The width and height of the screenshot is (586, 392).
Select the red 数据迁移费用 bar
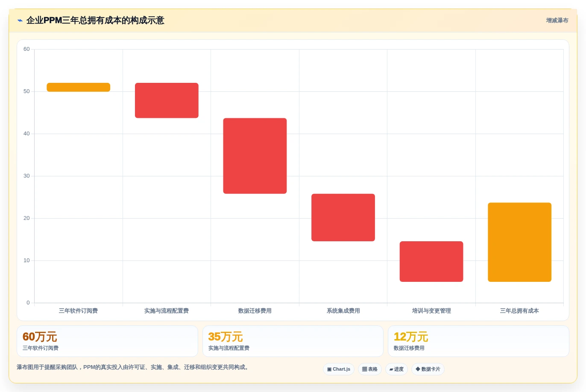pos(255,156)
